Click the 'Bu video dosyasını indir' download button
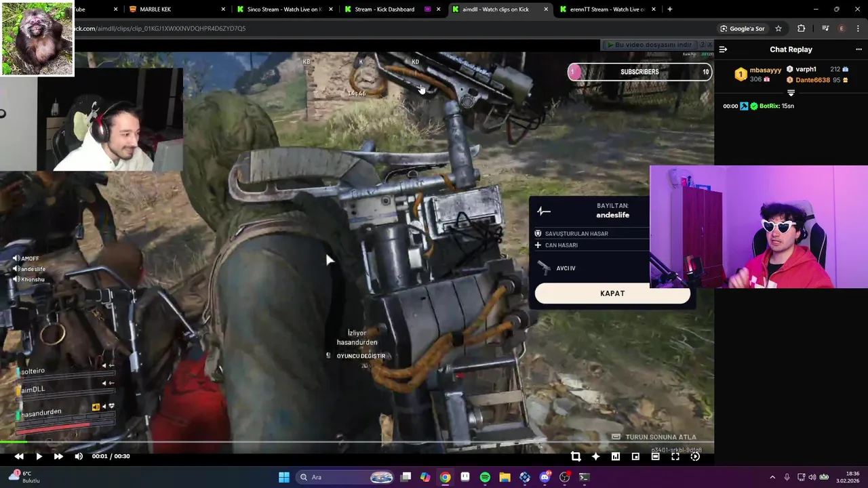Image resolution: width=868 pixels, height=488 pixels. coord(648,45)
